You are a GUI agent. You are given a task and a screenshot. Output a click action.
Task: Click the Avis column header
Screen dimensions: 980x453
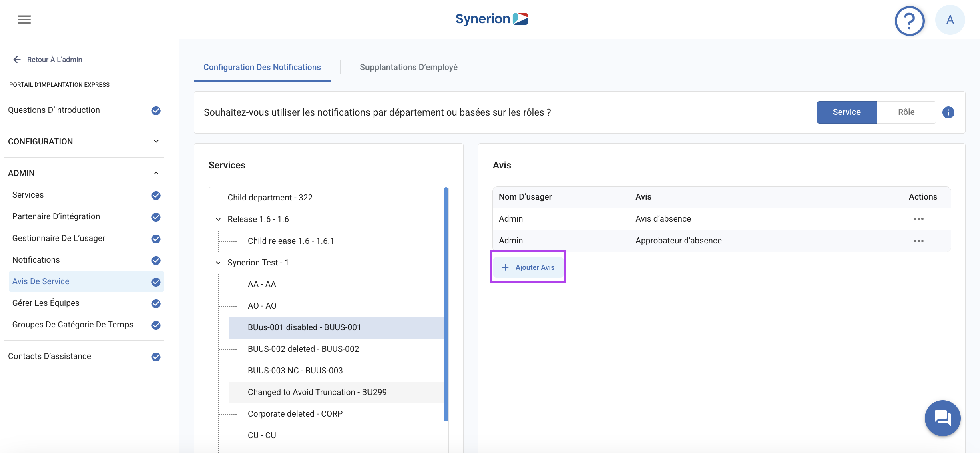coord(643,197)
